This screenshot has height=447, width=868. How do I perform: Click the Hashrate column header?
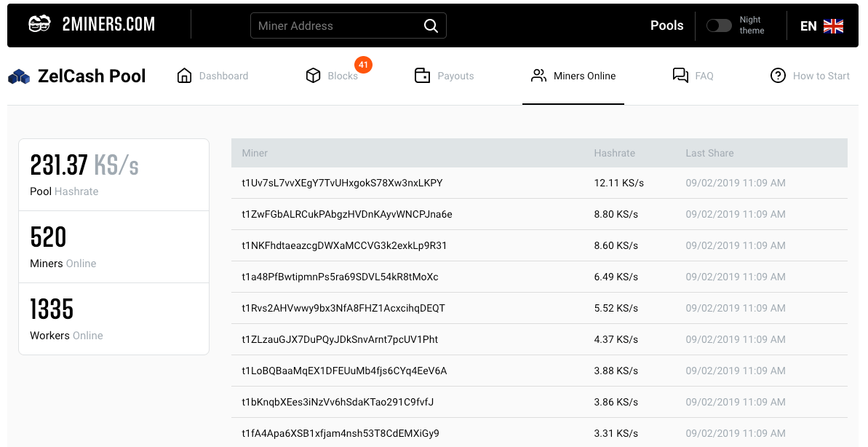click(x=614, y=153)
